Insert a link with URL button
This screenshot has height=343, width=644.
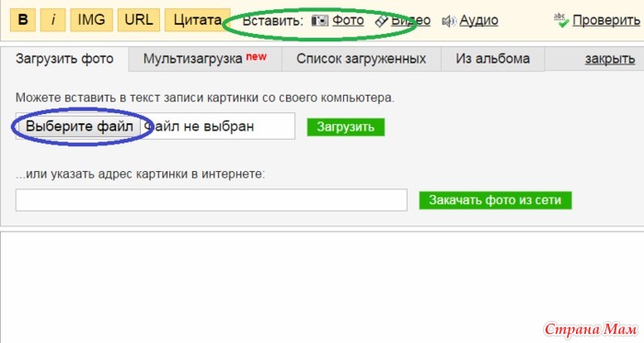point(139,19)
